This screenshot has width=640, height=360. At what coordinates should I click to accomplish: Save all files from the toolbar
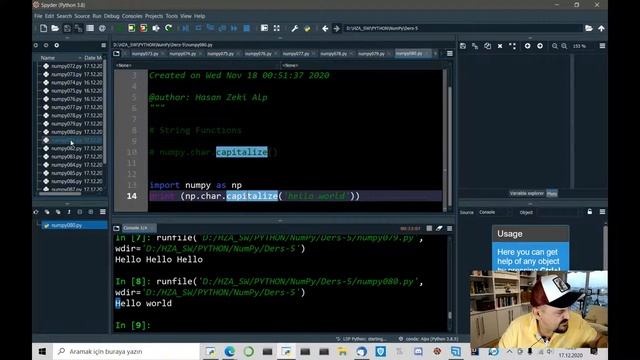point(78,28)
